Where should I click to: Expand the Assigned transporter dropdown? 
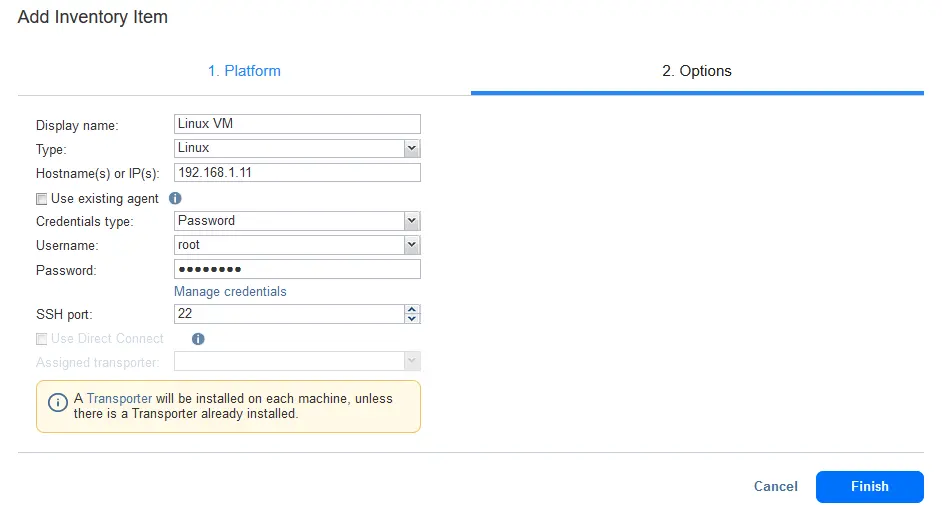click(x=411, y=362)
